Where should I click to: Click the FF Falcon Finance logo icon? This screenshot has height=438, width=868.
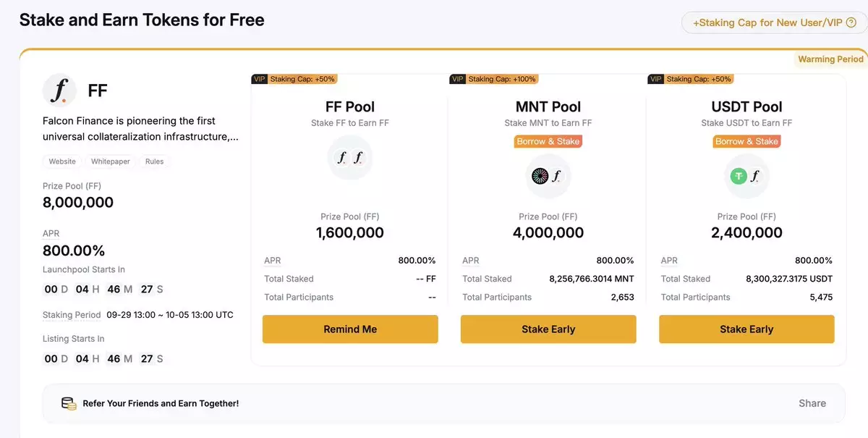click(x=59, y=90)
